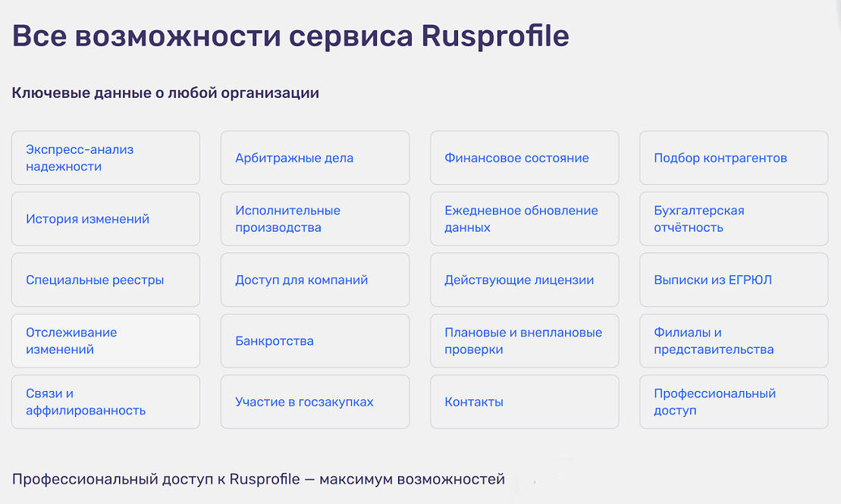841x504 pixels.
Task: Open Бухгалтерская отчётность link
Action: pyautogui.click(x=734, y=219)
